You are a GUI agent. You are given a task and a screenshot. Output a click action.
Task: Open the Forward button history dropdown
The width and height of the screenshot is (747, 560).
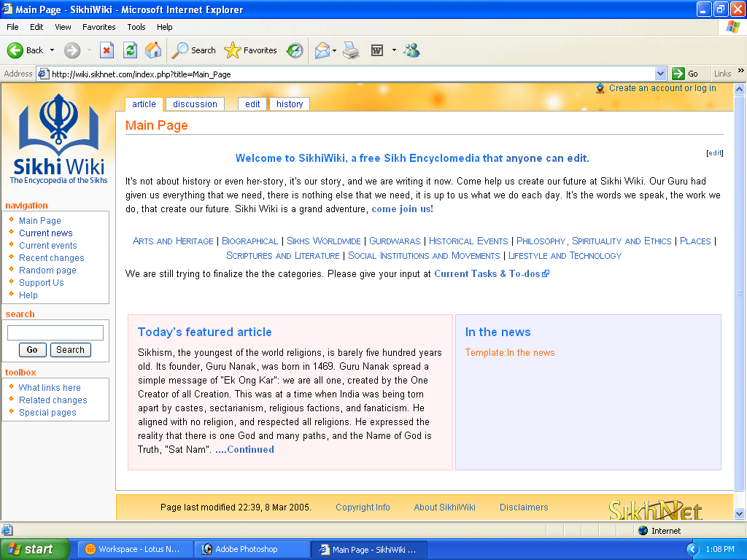click(x=89, y=50)
